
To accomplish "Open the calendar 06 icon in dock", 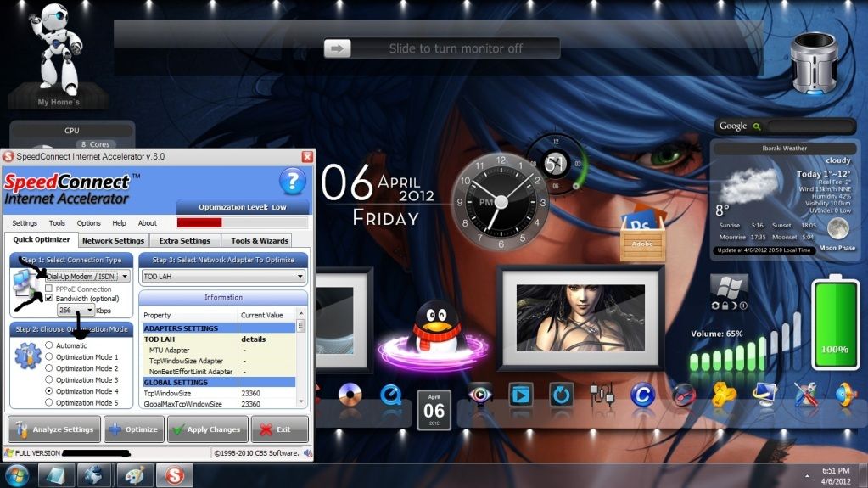I will 434,410.
